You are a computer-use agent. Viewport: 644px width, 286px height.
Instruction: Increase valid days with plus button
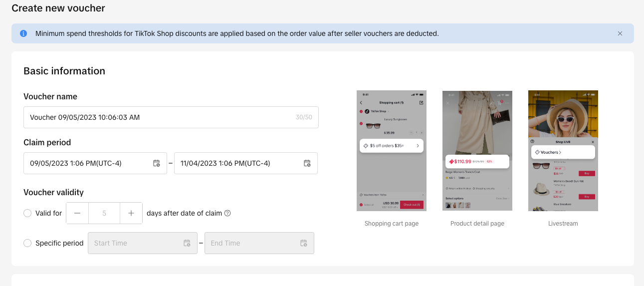131,213
